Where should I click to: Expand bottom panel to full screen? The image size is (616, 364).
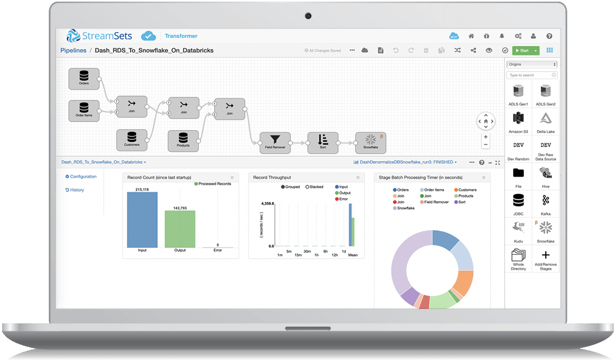[x=498, y=163]
